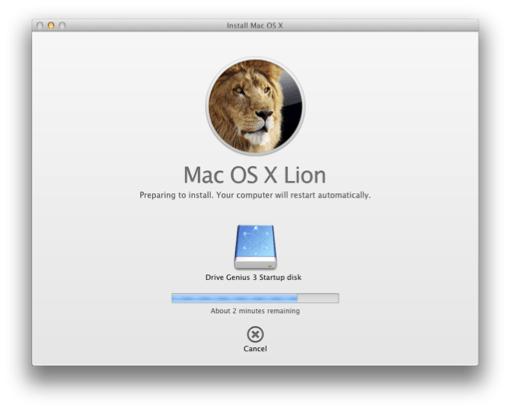This screenshot has width=509, height=410.
Task: Click the 'Mac OS X Lion' heading
Action: (255, 175)
